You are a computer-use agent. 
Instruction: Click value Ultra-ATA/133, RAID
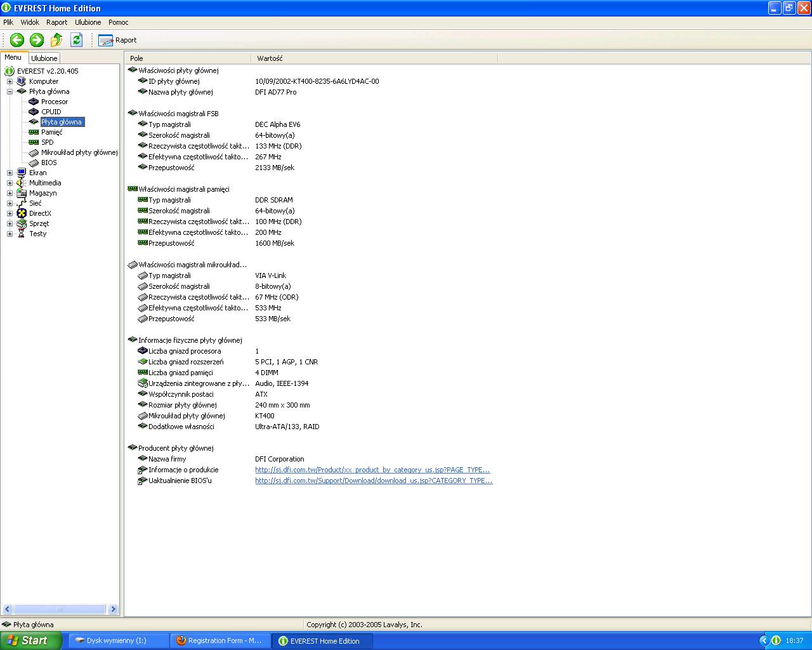287,427
